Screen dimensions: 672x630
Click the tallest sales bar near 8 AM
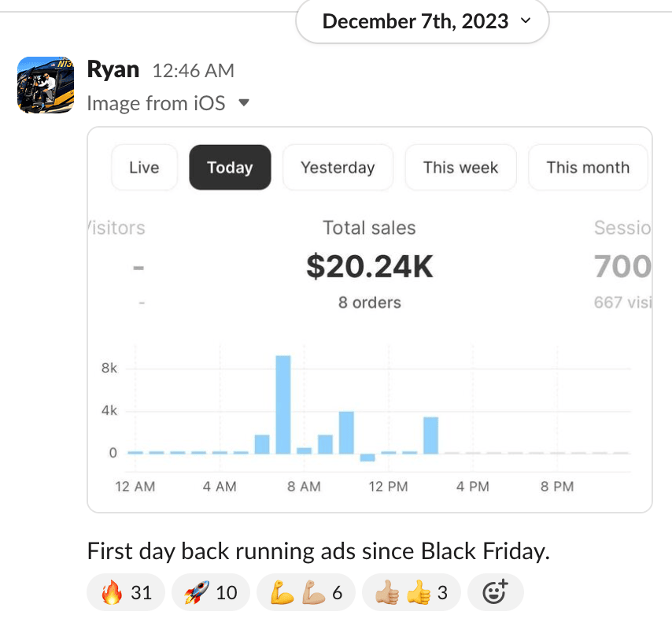283,405
